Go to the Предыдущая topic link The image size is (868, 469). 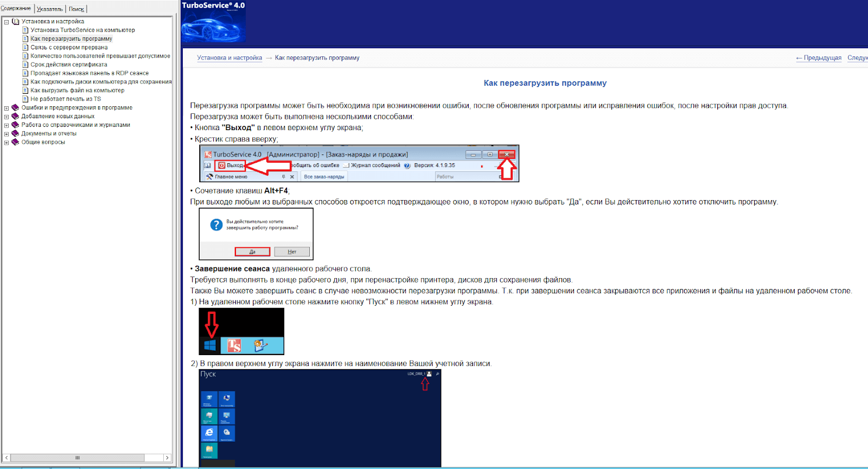point(819,58)
